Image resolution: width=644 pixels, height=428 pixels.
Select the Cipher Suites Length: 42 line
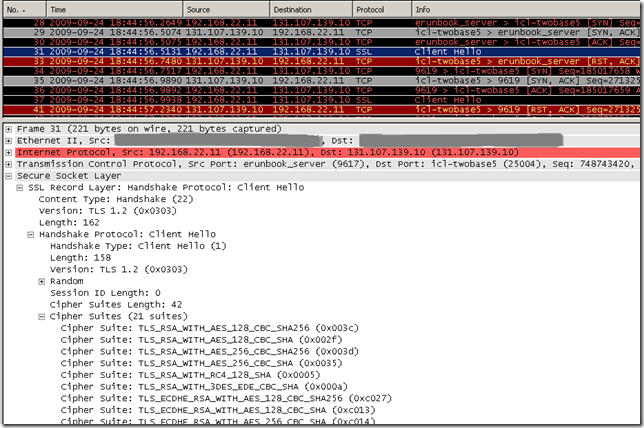coord(116,305)
